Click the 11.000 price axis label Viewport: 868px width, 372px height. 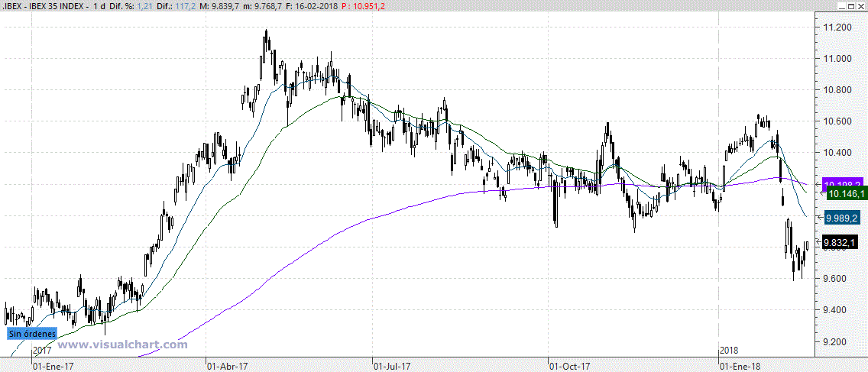click(837, 60)
